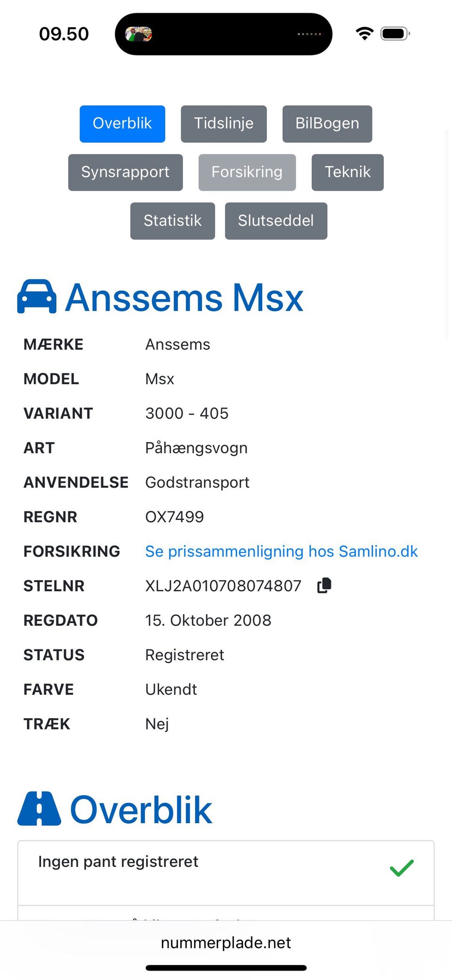The image size is (452, 980).
Task: Tap the green checkmark for Ingen pant
Action: point(402,867)
